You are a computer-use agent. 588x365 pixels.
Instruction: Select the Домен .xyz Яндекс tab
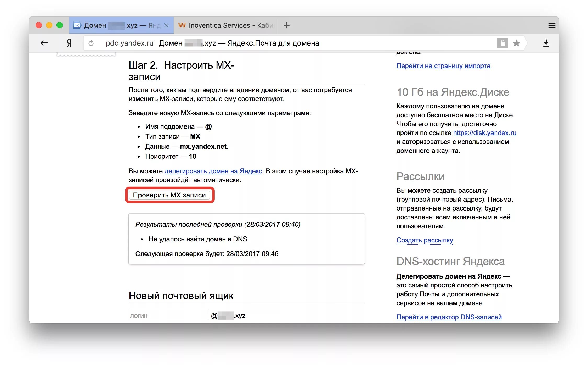click(x=121, y=25)
